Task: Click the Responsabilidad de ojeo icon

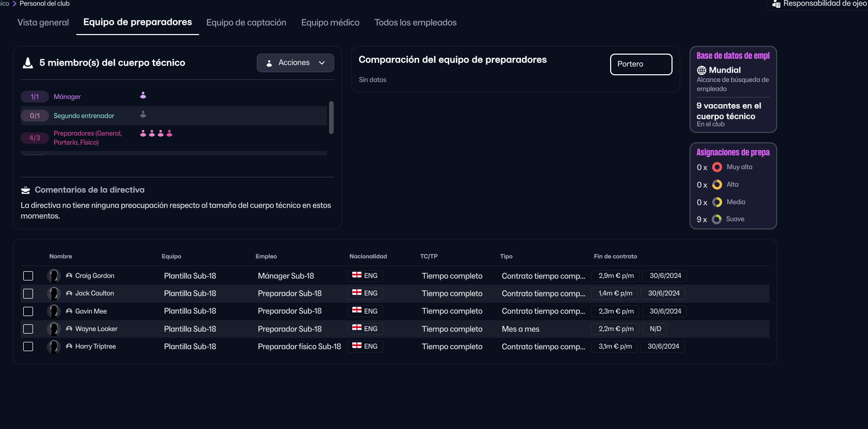Action: pyautogui.click(x=776, y=4)
